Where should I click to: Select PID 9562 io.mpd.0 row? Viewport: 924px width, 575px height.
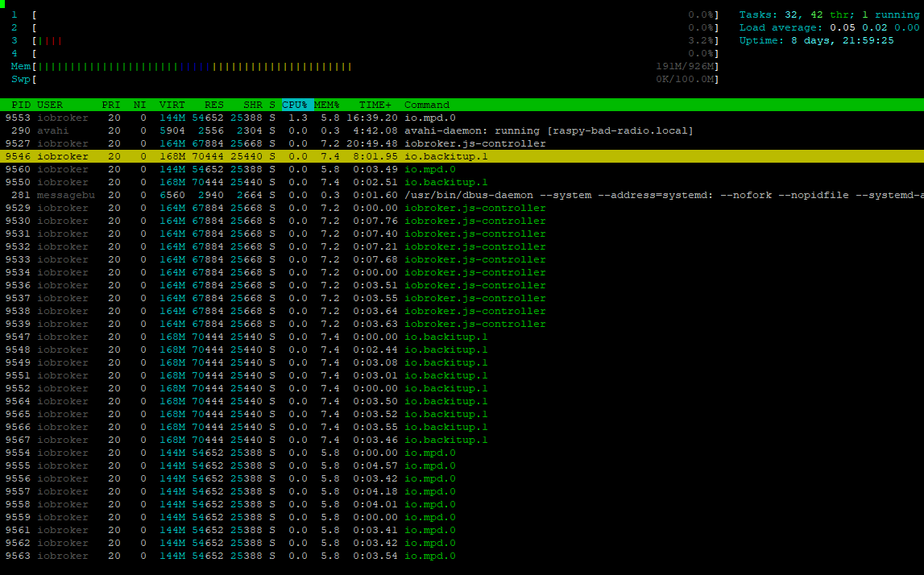coord(462,543)
